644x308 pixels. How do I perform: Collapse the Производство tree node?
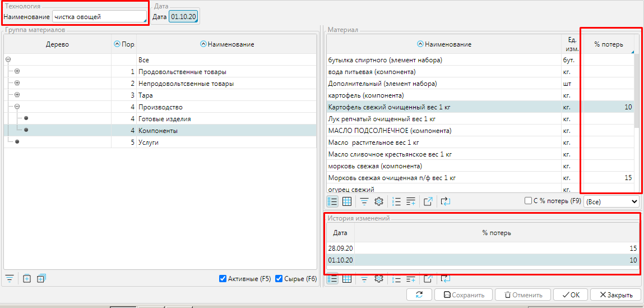pyautogui.click(x=17, y=107)
